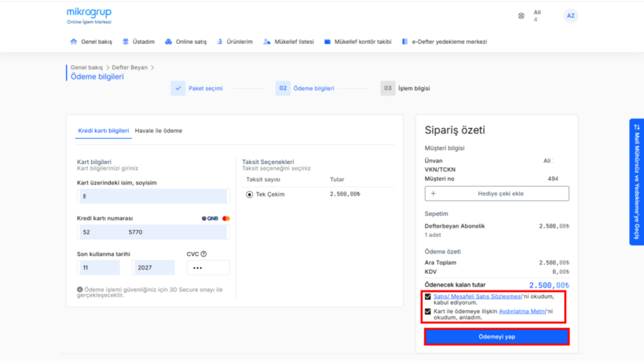Click the Ödemeyi yap button
Image resolution: width=644 pixels, height=362 pixels.
[497, 337]
